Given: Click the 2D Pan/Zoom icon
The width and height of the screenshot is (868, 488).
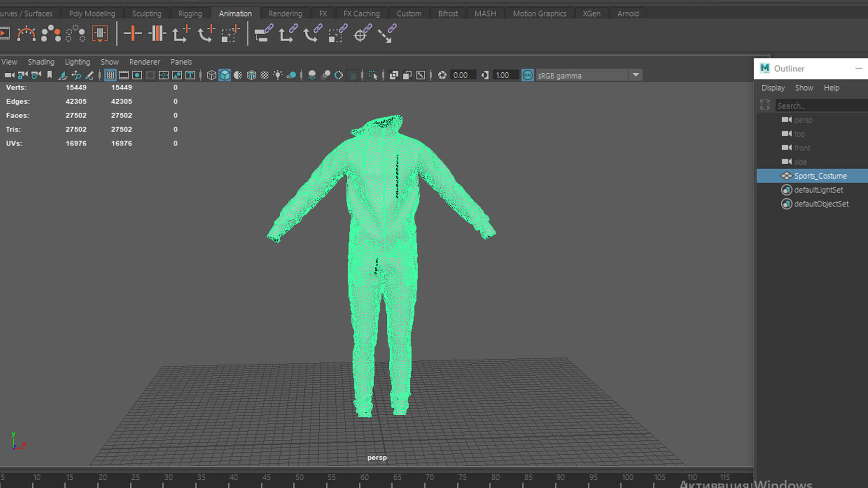Looking at the screenshot, I should (x=76, y=75).
